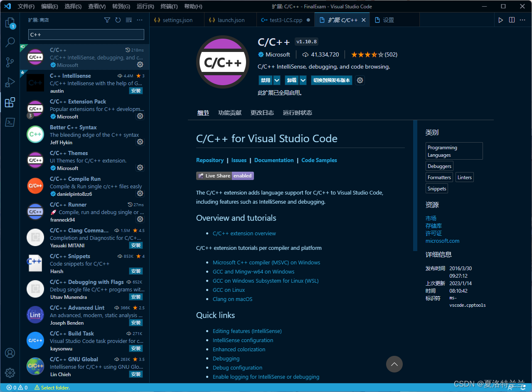Image resolution: width=532 pixels, height=392 pixels.
Task: Run the file with play icon
Action: tap(501, 20)
